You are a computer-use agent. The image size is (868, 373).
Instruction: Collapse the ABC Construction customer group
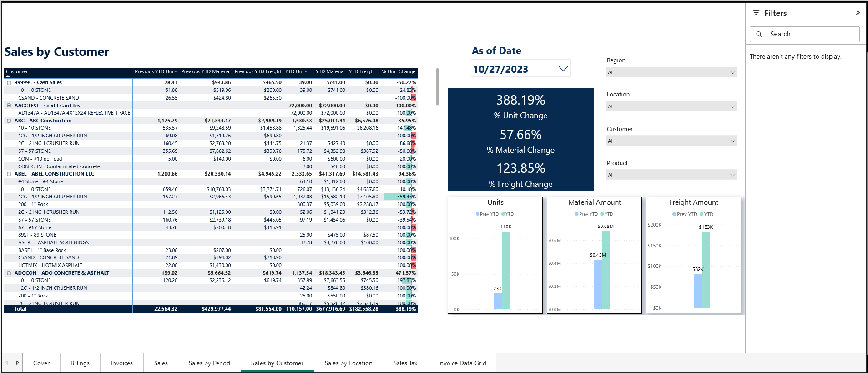pyautogui.click(x=9, y=121)
